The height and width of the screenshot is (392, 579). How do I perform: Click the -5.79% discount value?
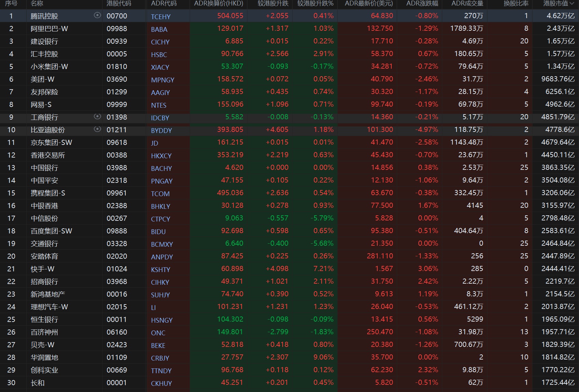point(322,218)
